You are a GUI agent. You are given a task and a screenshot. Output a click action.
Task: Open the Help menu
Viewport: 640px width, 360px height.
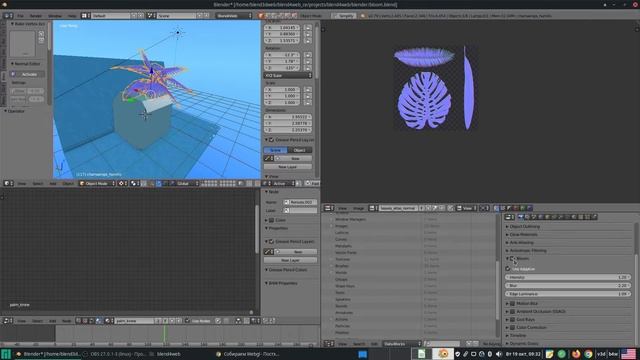[x=72, y=16]
